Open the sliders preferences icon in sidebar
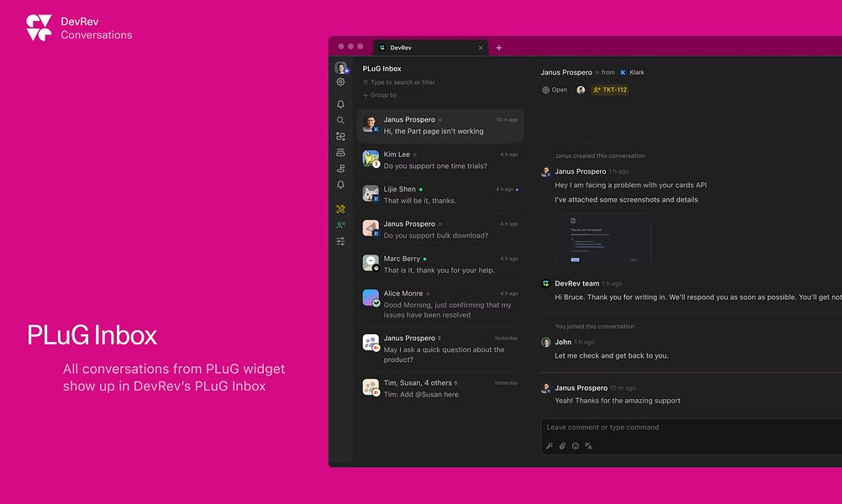Viewport: 842px width, 504px height. [x=340, y=242]
